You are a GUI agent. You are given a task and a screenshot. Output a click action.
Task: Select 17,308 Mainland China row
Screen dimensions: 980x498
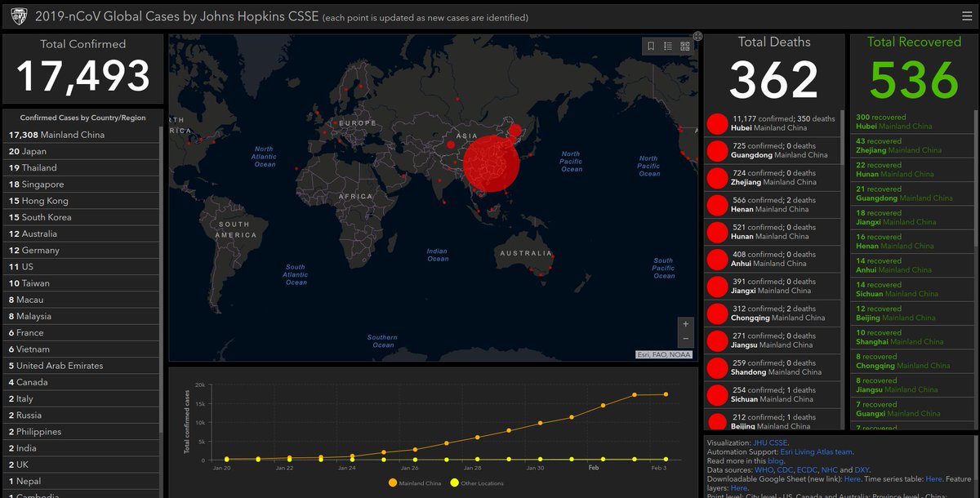click(x=82, y=135)
